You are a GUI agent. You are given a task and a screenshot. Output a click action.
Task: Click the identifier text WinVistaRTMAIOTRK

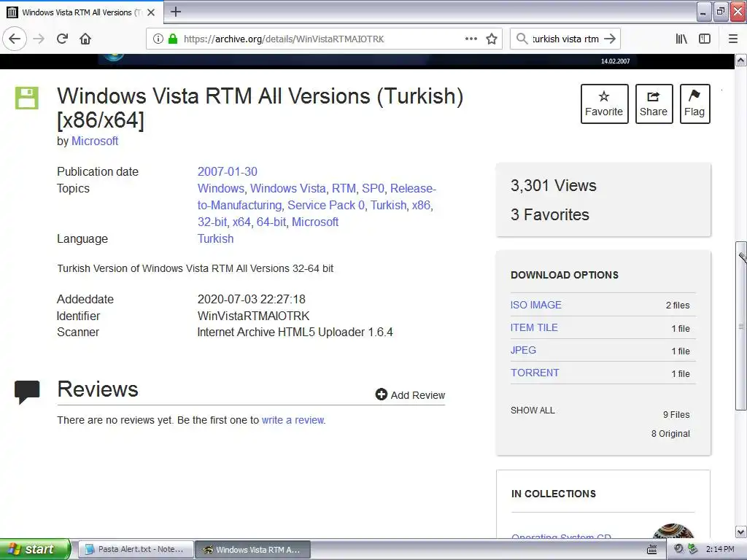tap(253, 316)
